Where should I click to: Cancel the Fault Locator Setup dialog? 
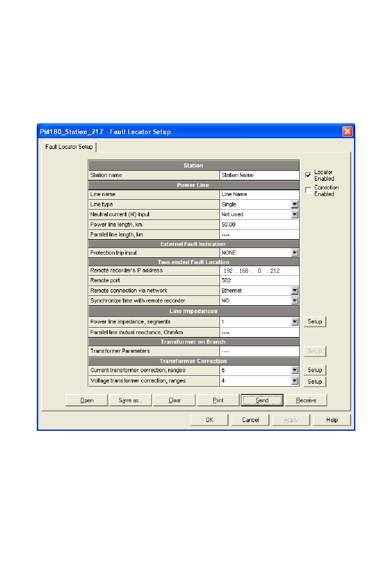(x=250, y=420)
